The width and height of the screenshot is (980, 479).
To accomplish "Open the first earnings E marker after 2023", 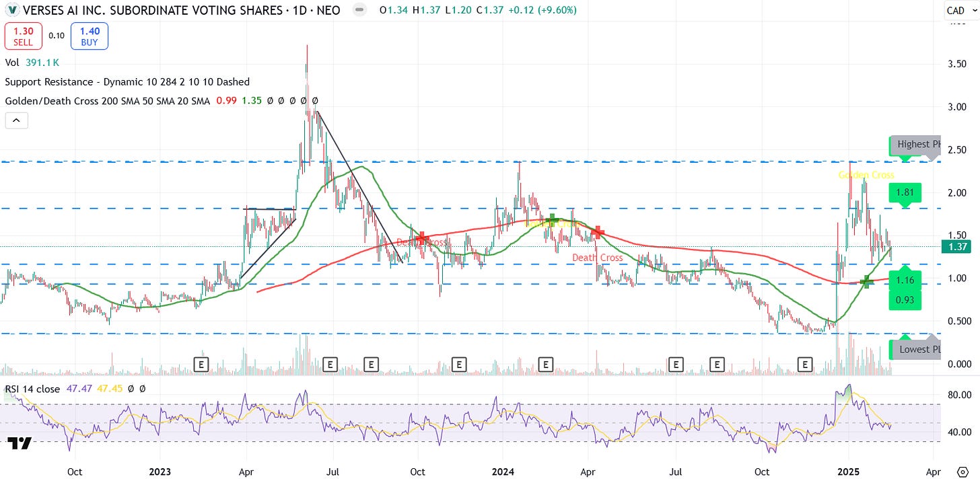I will (201, 364).
